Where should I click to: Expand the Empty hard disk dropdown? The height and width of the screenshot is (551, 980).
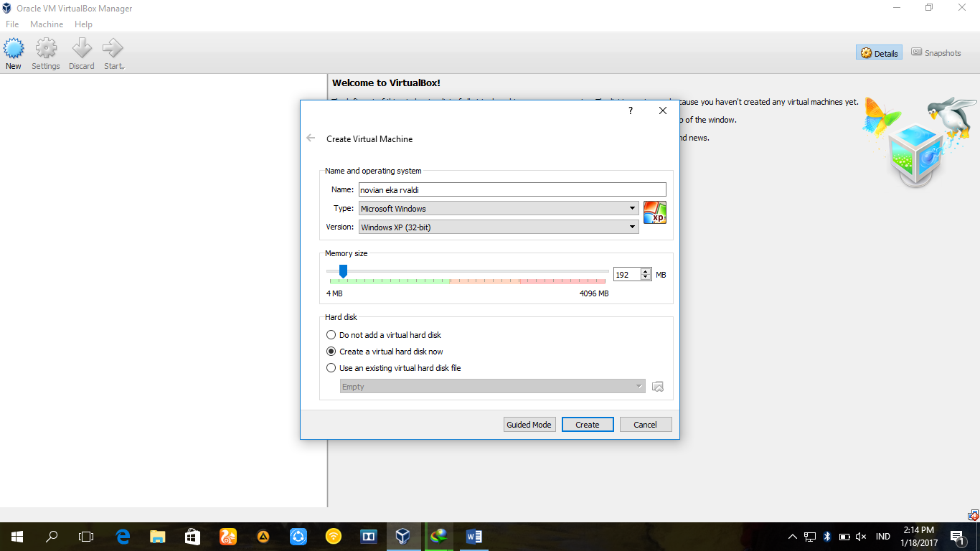[639, 386]
